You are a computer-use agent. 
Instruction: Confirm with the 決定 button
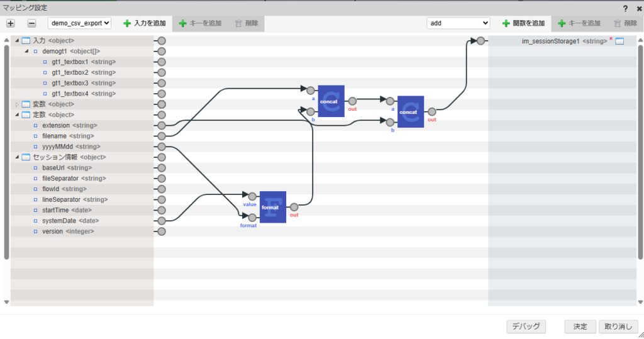(x=580, y=326)
